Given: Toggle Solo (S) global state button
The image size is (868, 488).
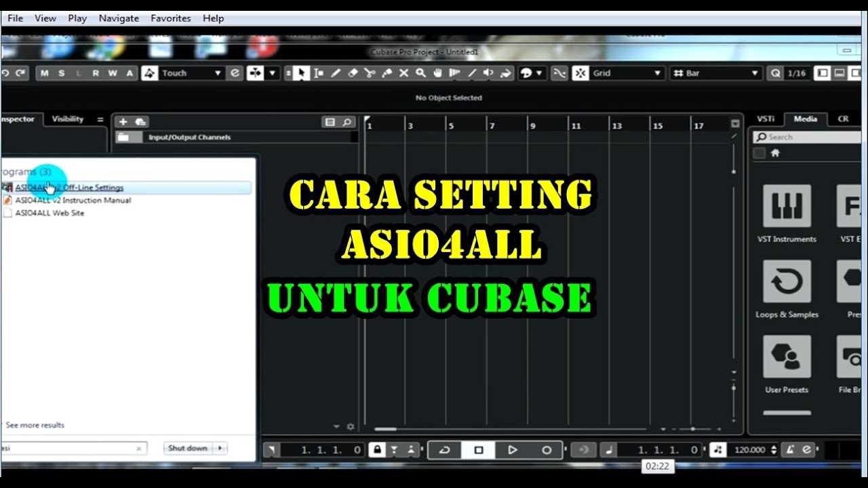Looking at the screenshot, I should pyautogui.click(x=62, y=73).
